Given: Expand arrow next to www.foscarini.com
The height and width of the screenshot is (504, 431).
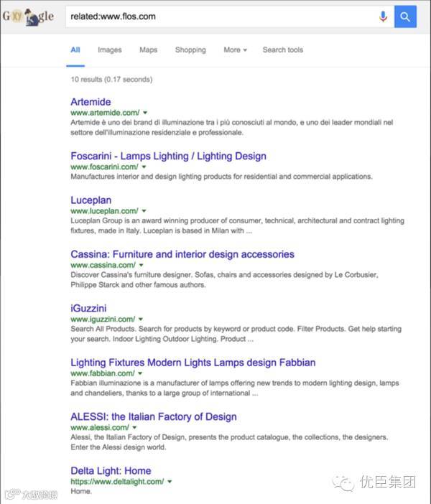Looking at the screenshot, I should coord(144,167).
